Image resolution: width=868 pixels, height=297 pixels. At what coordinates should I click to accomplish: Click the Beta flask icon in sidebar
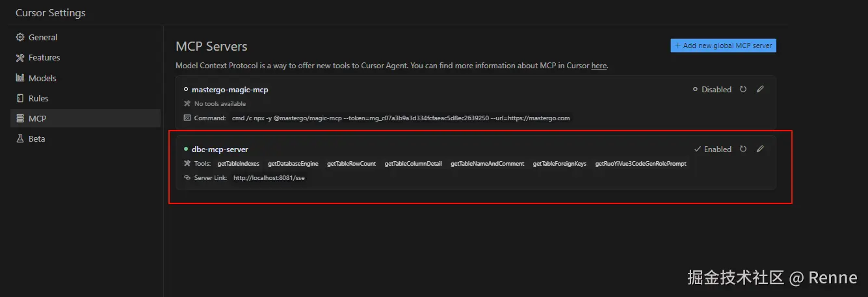[20, 139]
